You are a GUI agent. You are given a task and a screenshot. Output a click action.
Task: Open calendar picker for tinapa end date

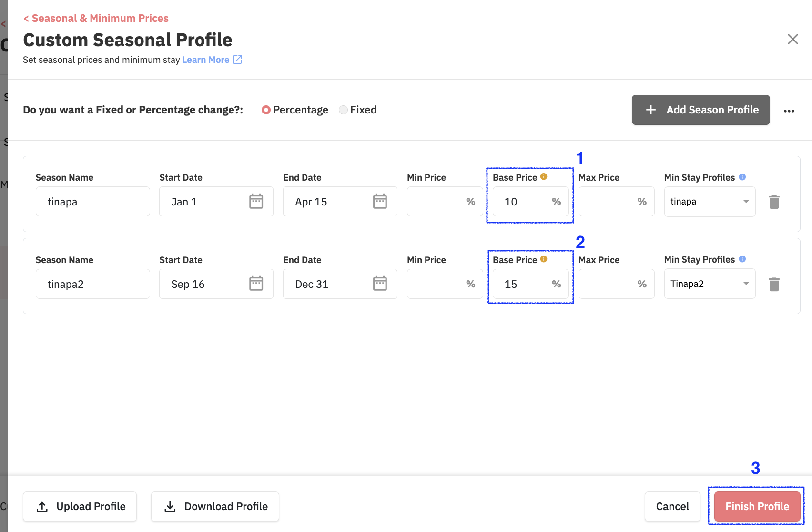click(x=380, y=201)
